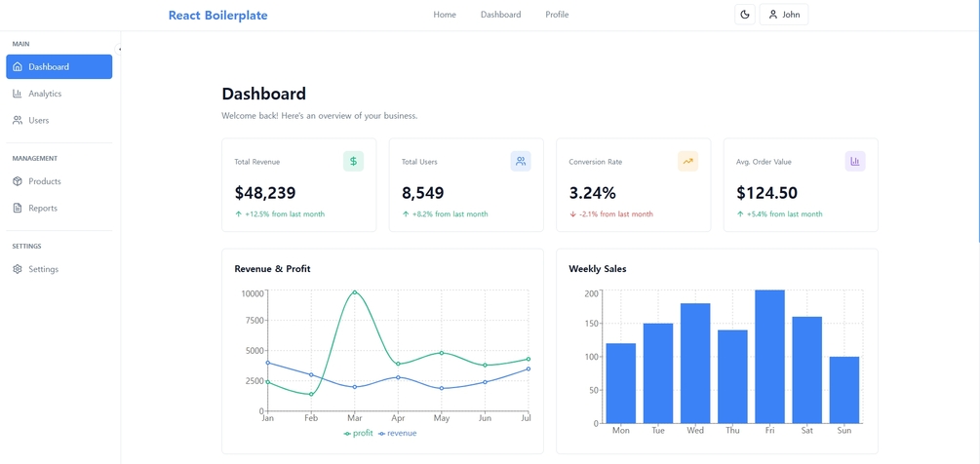Click the Weekly Sales chart title
Image resolution: width=980 pixels, height=464 pixels.
tap(598, 269)
